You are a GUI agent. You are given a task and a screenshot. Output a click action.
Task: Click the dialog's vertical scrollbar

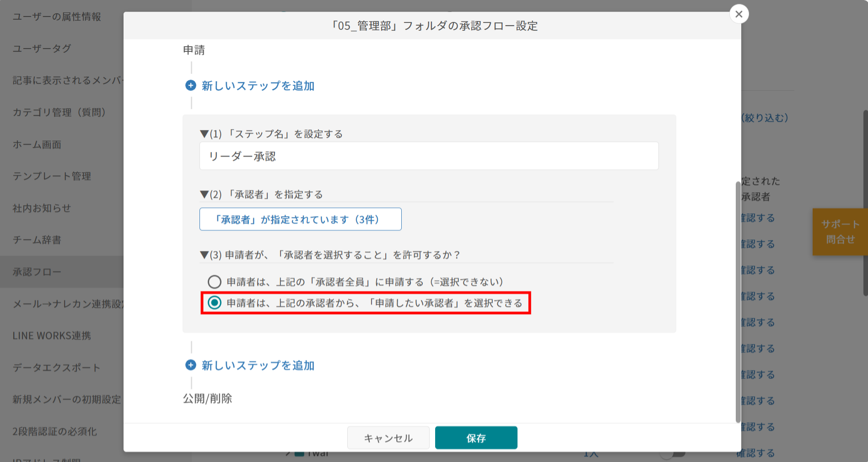[738, 302]
